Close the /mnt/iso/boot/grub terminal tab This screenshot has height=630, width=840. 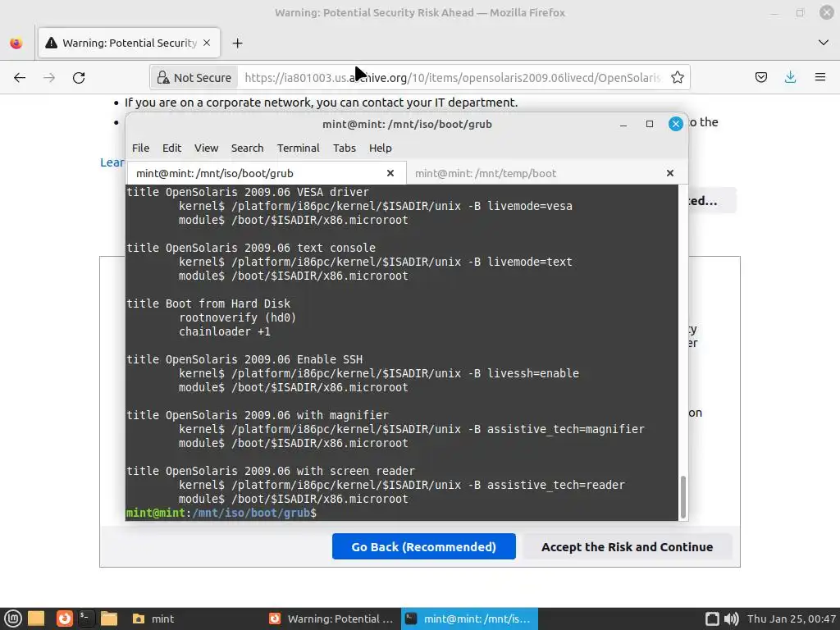pyautogui.click(x=390, y=173)
